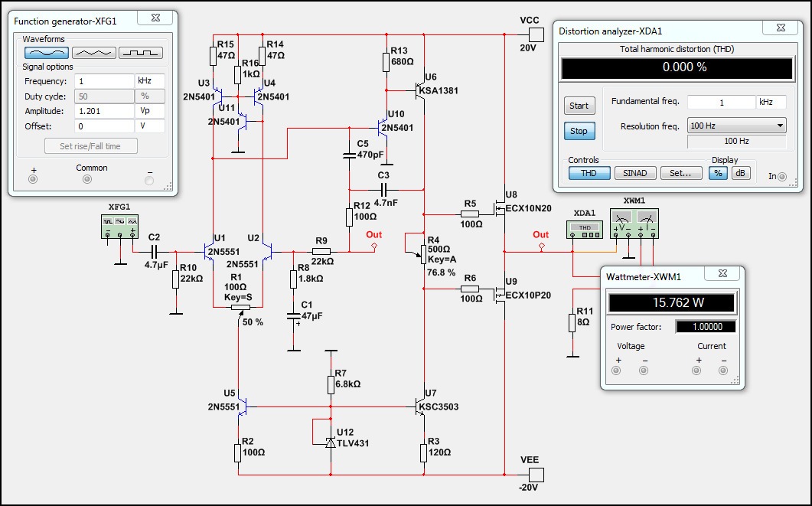Click the XDA1 distortion analyzer instrument icon
Screen dimensions: 812x506
585,229
